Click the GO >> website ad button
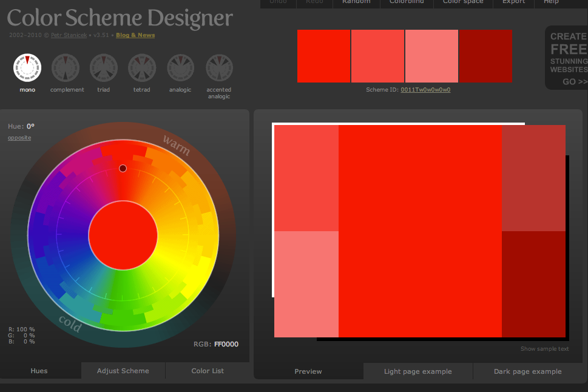This screenshot has width=588, height=392. coord(575,81)
